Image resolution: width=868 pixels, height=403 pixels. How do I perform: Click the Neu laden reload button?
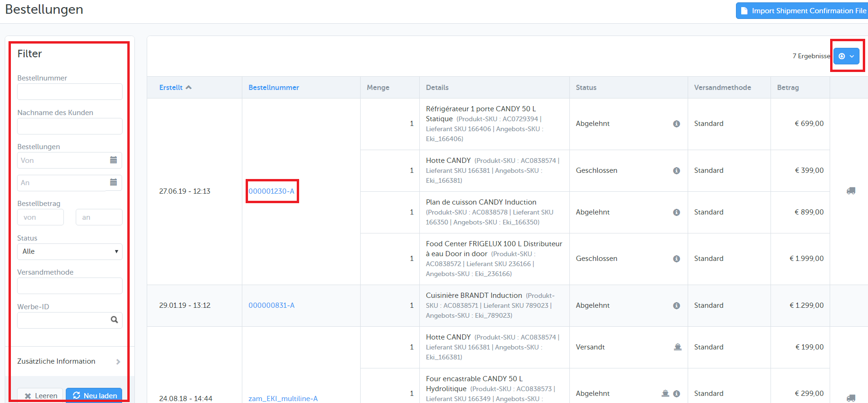94,395
